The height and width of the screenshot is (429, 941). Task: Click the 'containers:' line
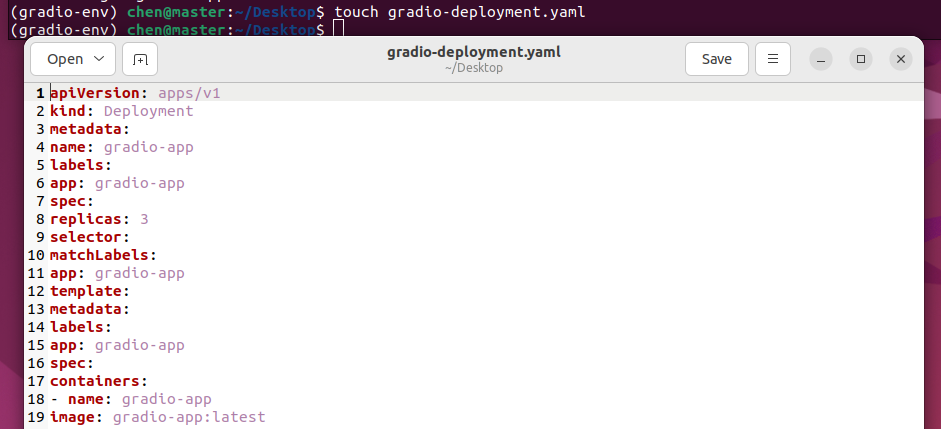click(x=99, y=381)
